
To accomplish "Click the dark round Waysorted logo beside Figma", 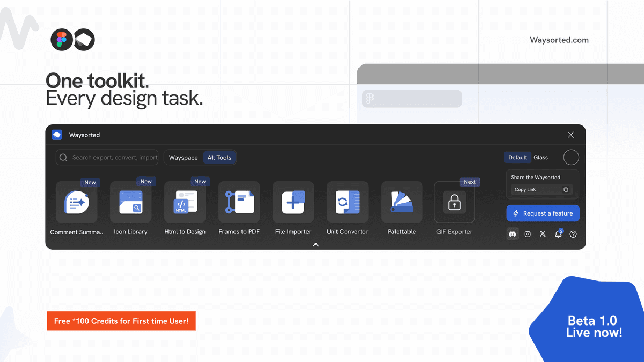I will click(x=84, y=40).
